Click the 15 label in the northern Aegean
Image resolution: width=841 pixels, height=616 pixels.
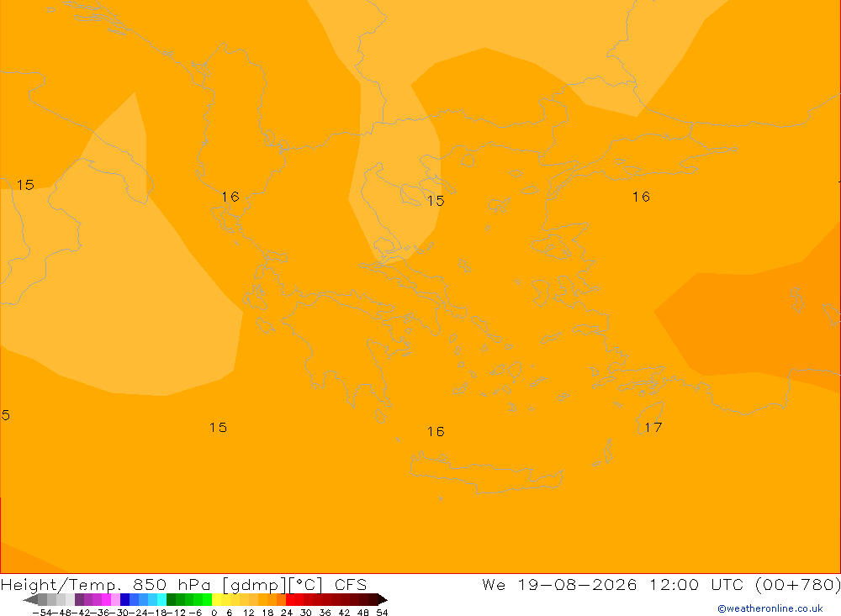436,201
